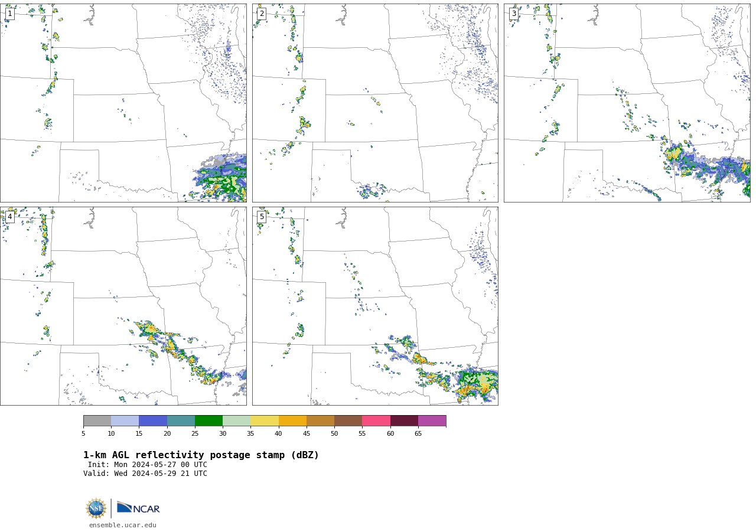The height and width of the screenshot is (532, 756).
Task: Click the number label on panel 5
Action: coord(262,217)
